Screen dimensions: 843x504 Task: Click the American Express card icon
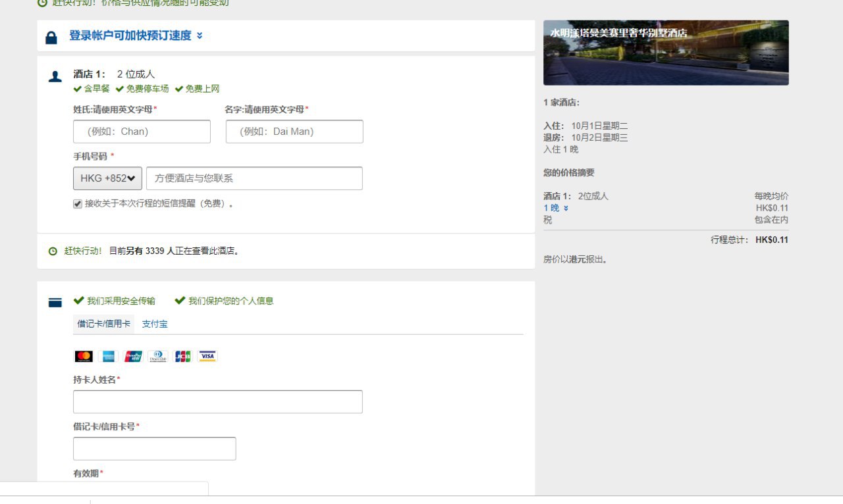(x=109, y=356)
